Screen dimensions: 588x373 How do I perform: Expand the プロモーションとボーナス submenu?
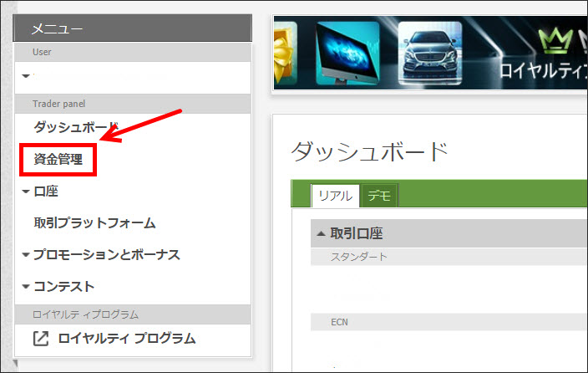26,255
